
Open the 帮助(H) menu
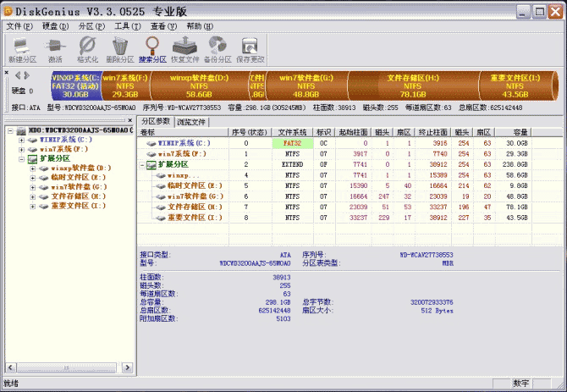pyautogui.click(x=200, y=26)
